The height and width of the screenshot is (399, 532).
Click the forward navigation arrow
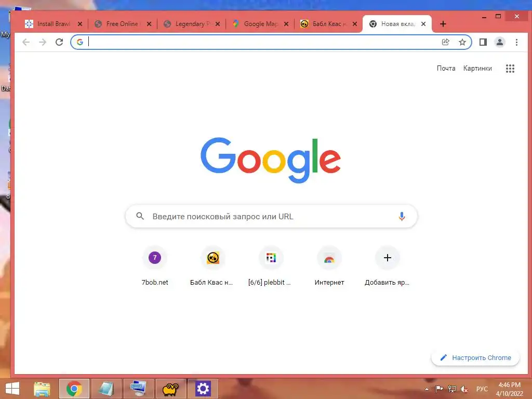tap(43, 42)
